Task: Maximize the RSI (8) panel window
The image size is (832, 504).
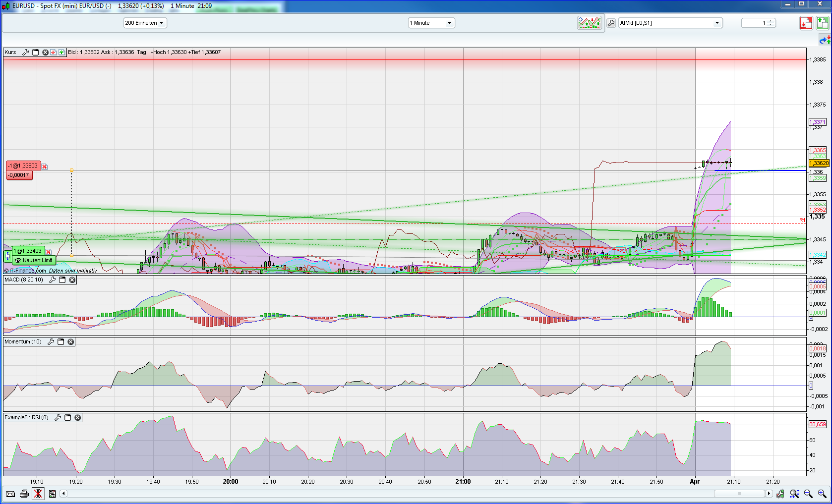Action: click(68, 418)
